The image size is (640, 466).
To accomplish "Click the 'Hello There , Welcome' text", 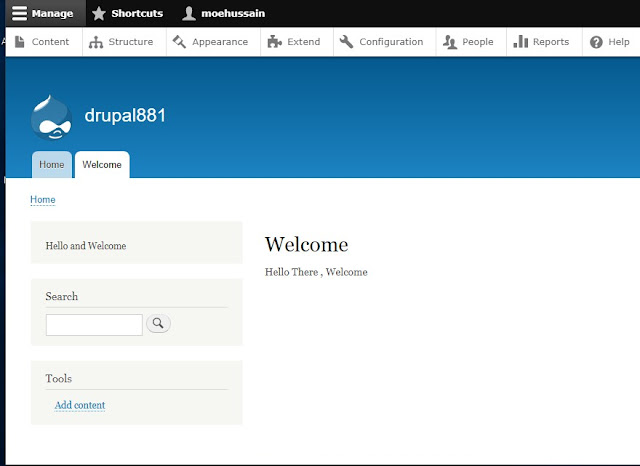I will pyautogui.click(x=316, y=272).
